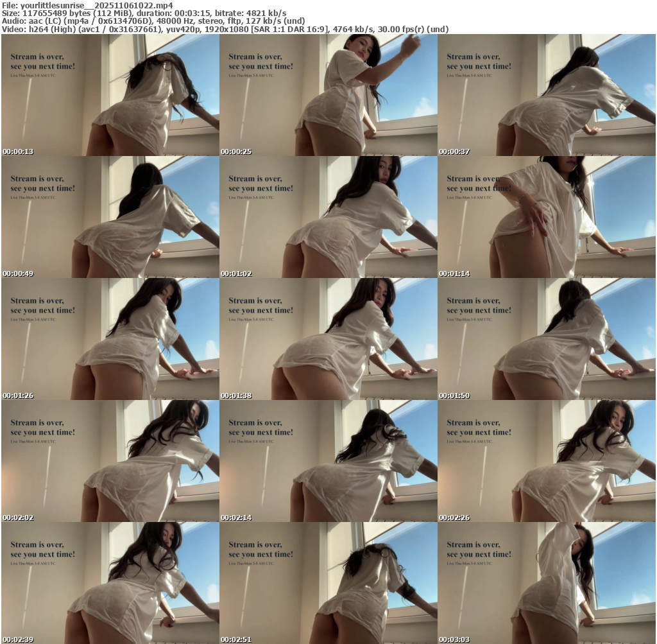Click the 'Size: 117655489 bytes' header line
This screenshot has height=644, width=657.
[x=144, y=13]
